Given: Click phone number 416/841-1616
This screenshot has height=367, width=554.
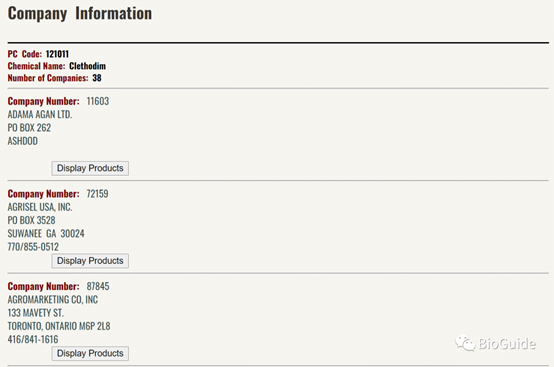Looking at the screenshot, I should pos(33,339).
